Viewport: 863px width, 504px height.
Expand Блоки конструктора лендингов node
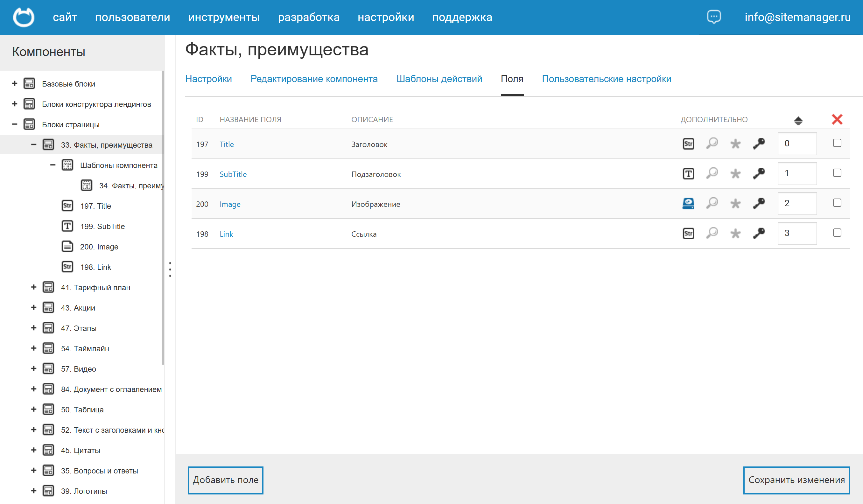[14, 104]
